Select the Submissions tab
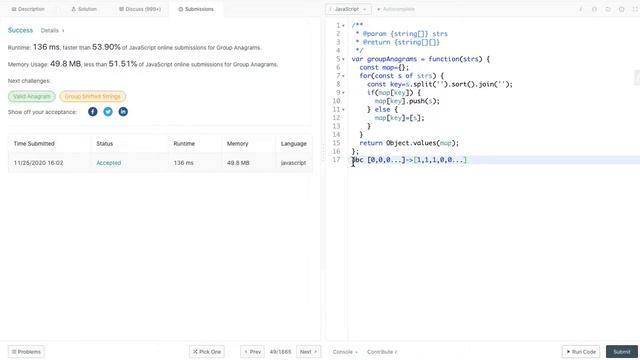 (x=196, y=9)
